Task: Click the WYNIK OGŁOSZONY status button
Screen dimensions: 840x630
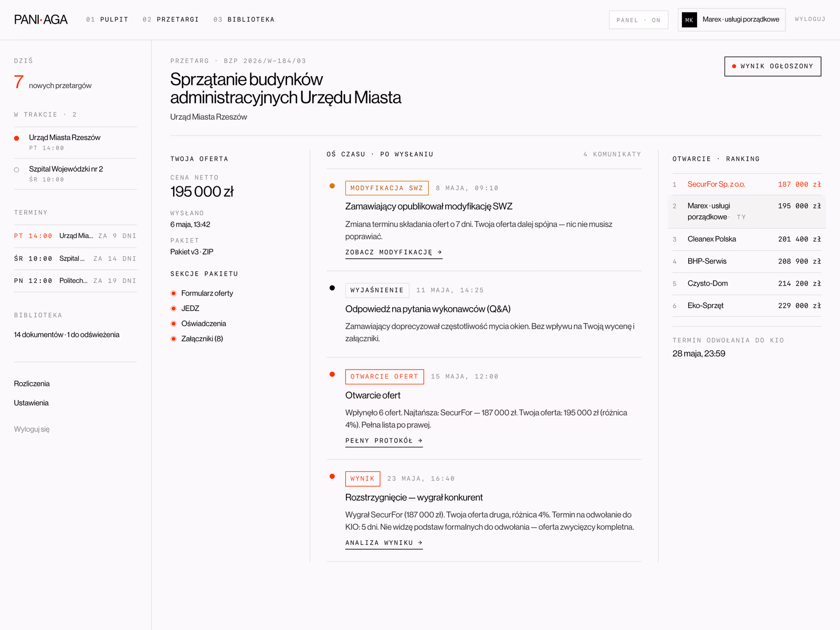Action: pyautogui.click(x=773, y=66)
